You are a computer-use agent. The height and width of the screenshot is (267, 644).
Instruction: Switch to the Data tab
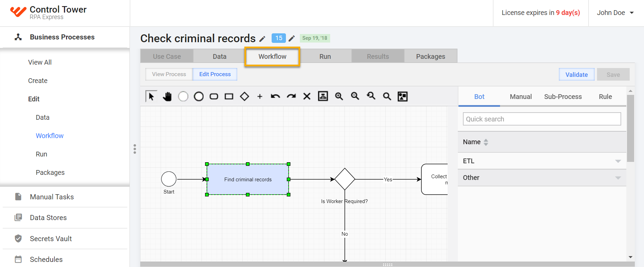tap(220, 56)
